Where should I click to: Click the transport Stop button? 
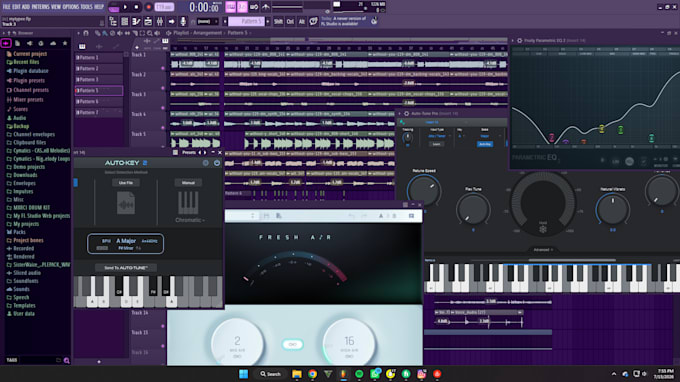point(137,7)
